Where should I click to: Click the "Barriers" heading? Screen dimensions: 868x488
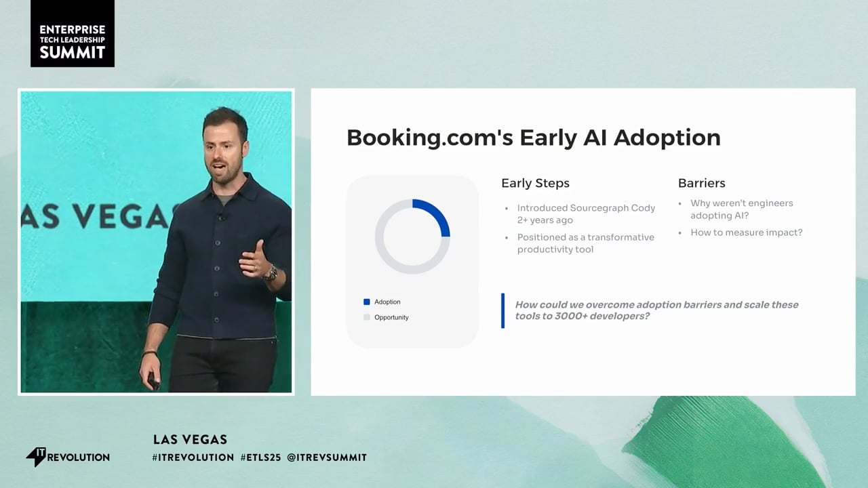pyautogui.click(x=701, y=183)
